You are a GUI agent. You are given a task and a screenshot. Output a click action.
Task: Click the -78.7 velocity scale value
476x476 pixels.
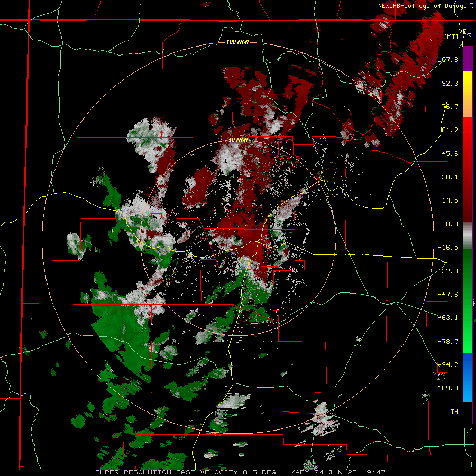pos(448,341)
